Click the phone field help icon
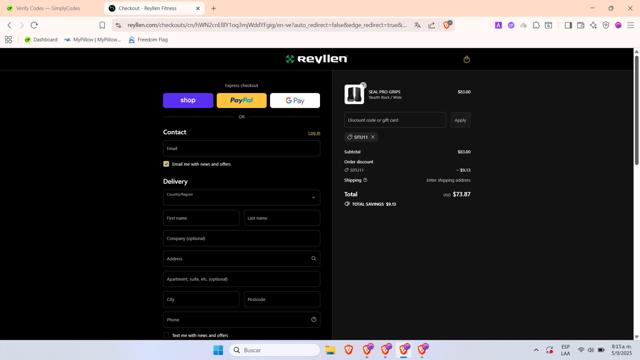Viewport: 640px width, 360px height. [313, 320]
